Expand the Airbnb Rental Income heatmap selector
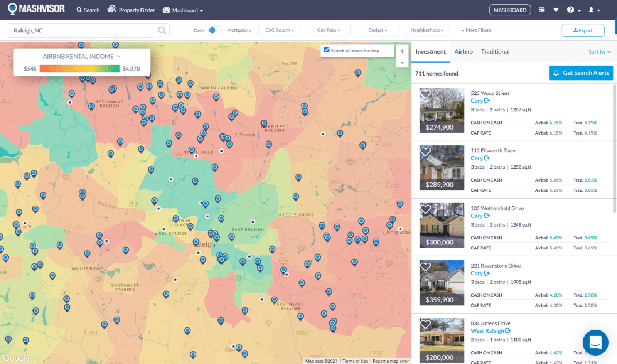Image resolution: width=617 pixels, height=364 pixels. [x=119, y=56]
